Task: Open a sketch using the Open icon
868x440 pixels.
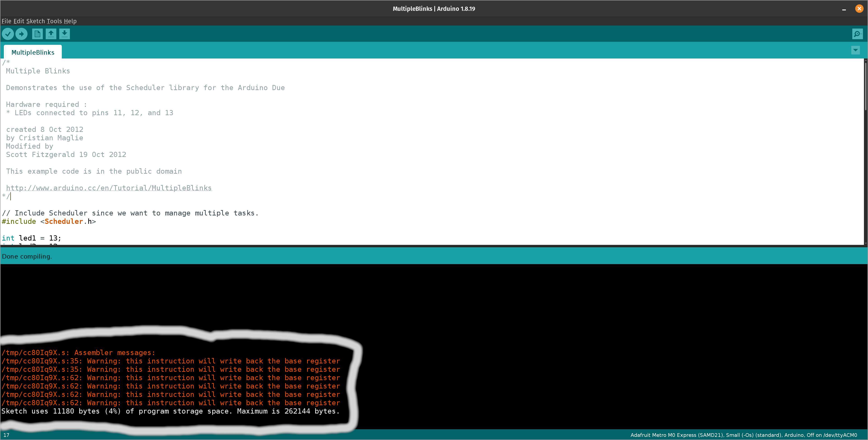Action: coord(51,34)
